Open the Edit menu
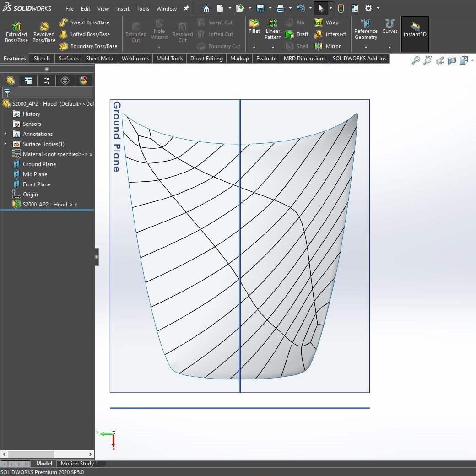476x476 pixels. pyautogui.click(x=85, y=9)
